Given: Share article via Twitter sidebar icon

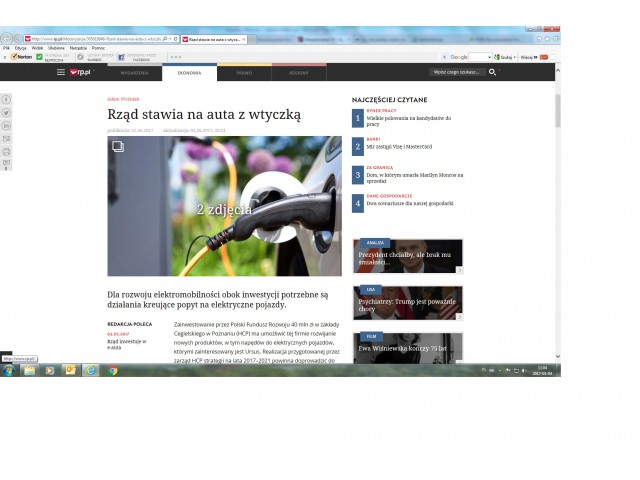Looking at the screenshot, I should (x=6, y=113).
